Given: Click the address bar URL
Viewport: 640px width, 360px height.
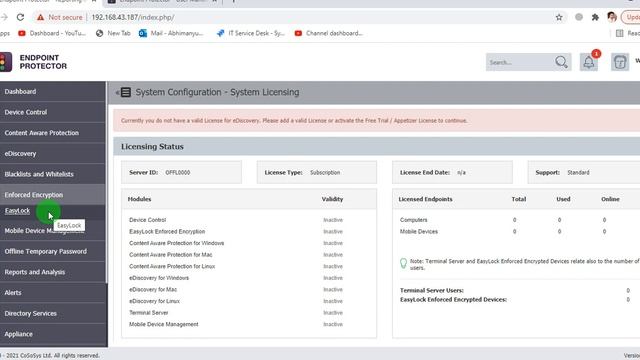Looking at the screenshot, I should pyautogui.click(x=133, y=18).
